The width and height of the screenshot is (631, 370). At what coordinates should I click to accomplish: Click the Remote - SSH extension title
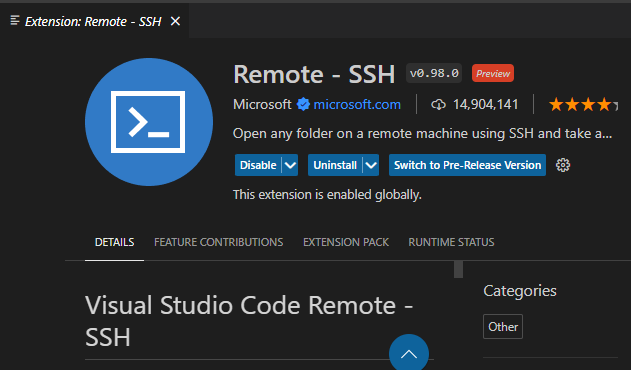coord(314,74)
